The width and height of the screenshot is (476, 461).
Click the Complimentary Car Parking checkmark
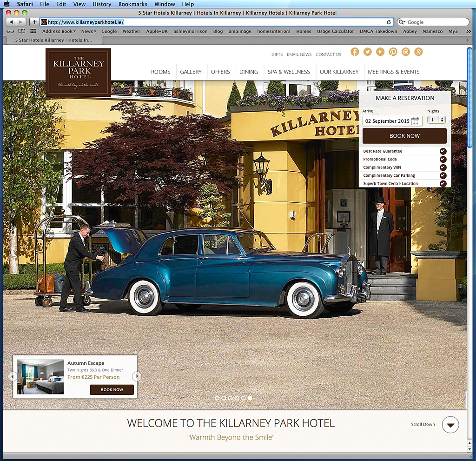pos(443,175)
